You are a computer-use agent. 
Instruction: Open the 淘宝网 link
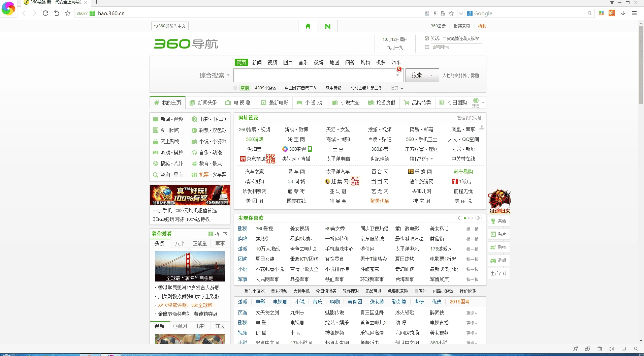pos(296,139)
